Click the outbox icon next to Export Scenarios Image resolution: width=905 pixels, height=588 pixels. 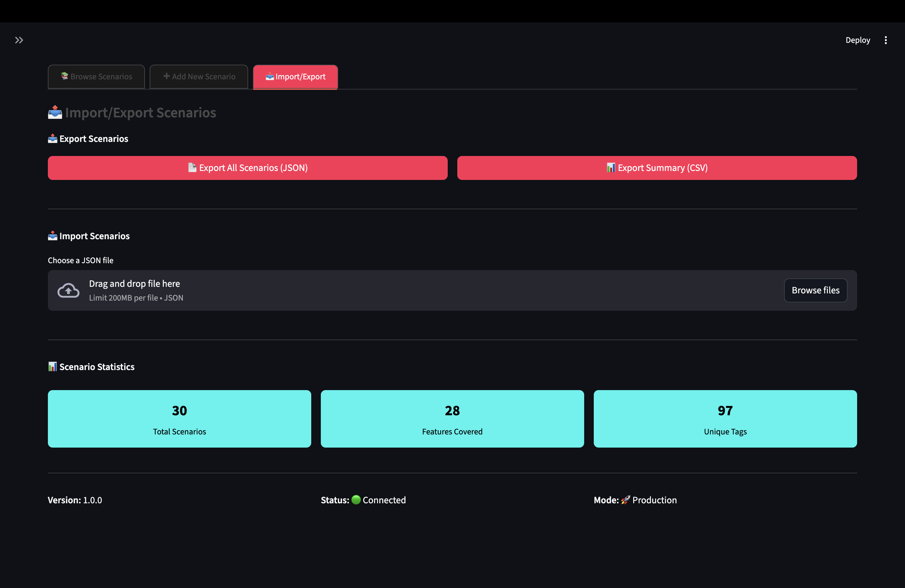(x=52, y=138)
